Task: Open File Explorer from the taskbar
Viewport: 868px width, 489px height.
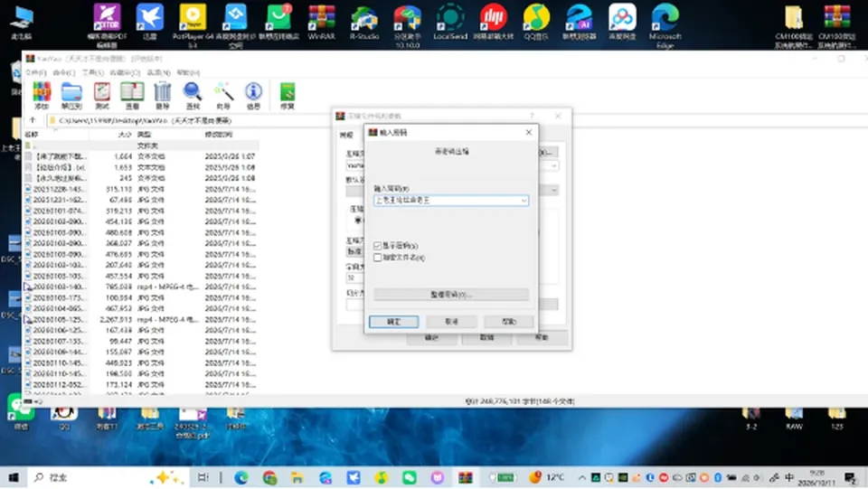Action: click(297, 477)
